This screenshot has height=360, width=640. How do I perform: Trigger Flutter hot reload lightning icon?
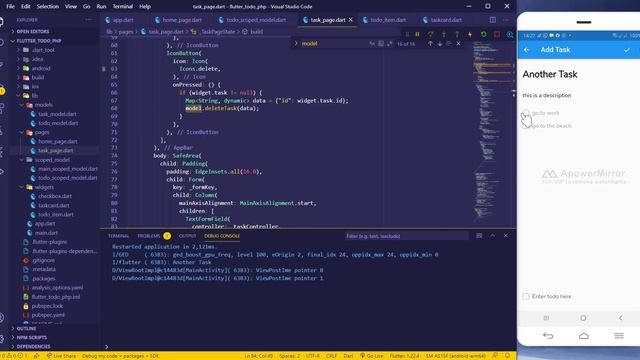pos(470,34)
